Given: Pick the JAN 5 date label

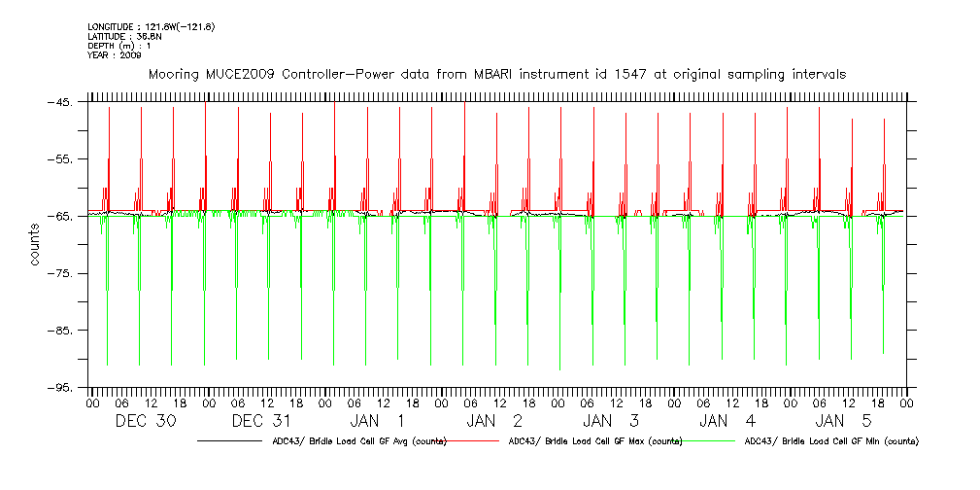Looking at the screenshot, I should (x=844, y=421).
